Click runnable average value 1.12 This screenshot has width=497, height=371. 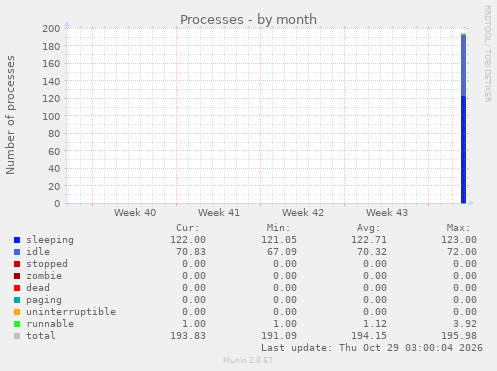(375, 324)
